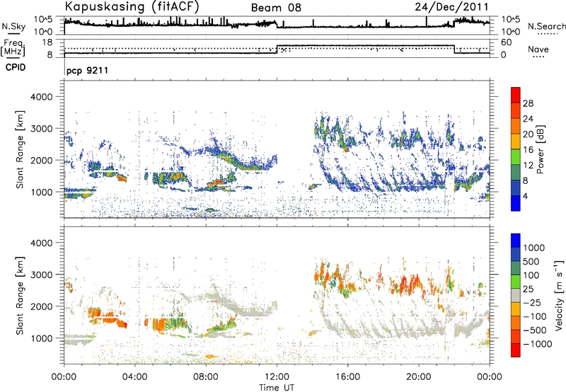The image size is (566, 392).
Task: Click the '04:00' time axis tick label
Action: pyautogui.click(x=135, y=377)
